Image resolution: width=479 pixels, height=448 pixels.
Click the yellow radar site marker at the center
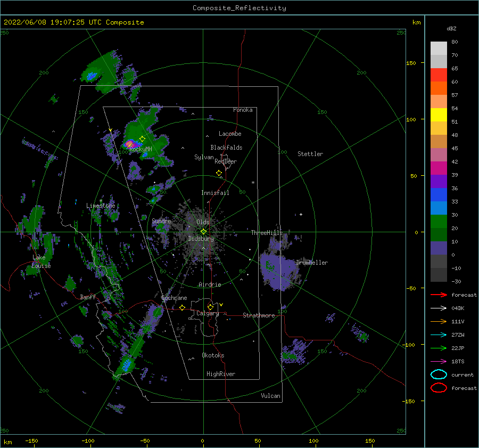(203, 232)
